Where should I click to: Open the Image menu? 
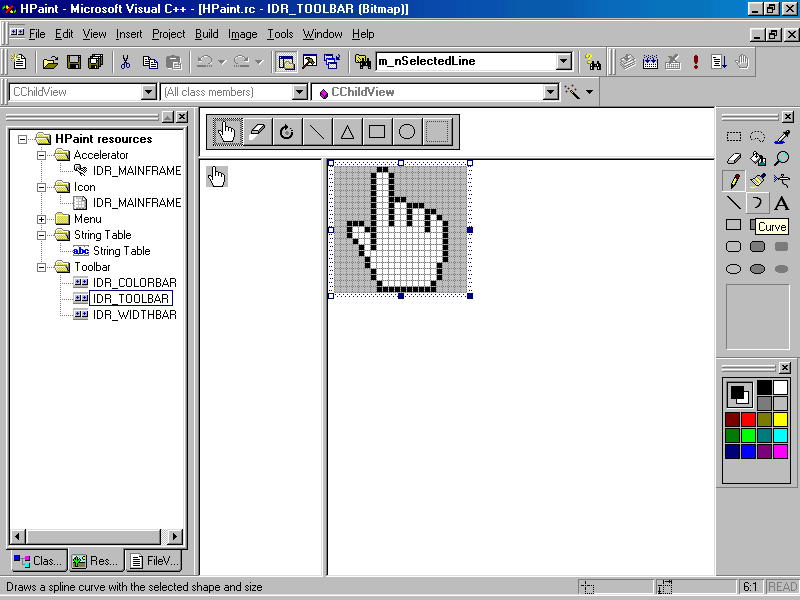[242, 34]
